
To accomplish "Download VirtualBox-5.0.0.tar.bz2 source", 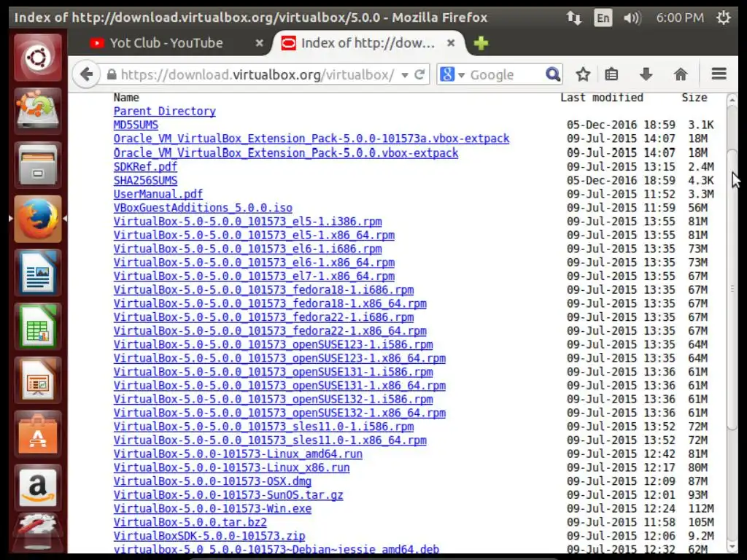I will (190, 523).
